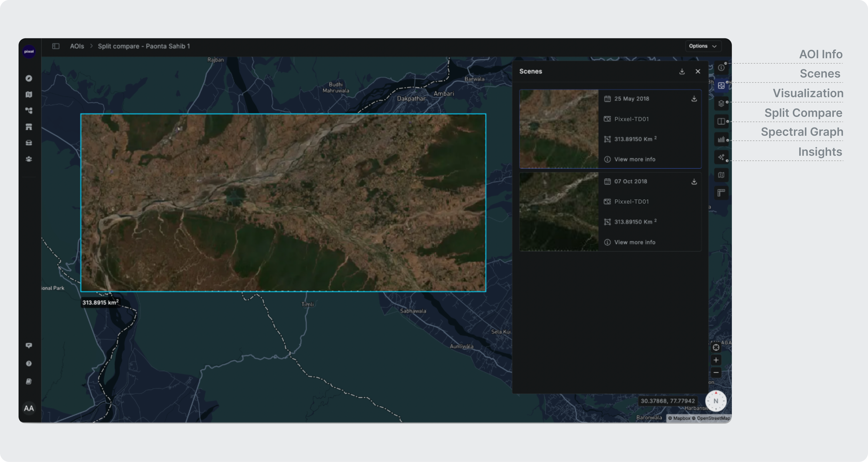Screen dimensions: 868x462
Task: Download the 07 Oct 2018 scene
Action: (x=694, y=182)
